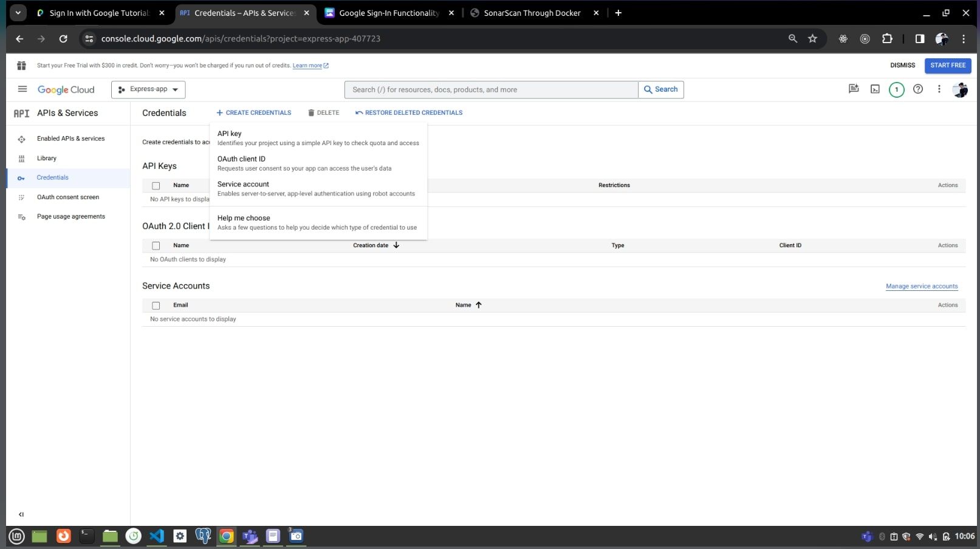Open the Google Cloud navigation hamburger menu
The image size is (980, 549).
coord(22,89)
